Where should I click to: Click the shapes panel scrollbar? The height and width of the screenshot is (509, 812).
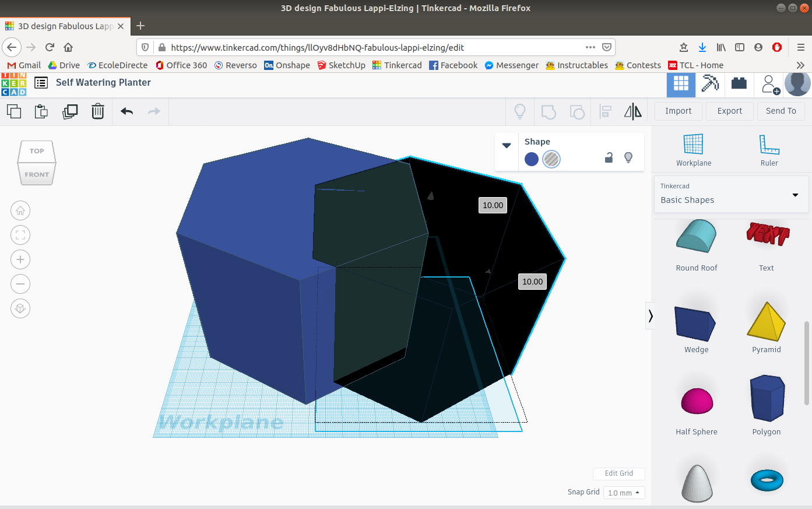(807, 363)
